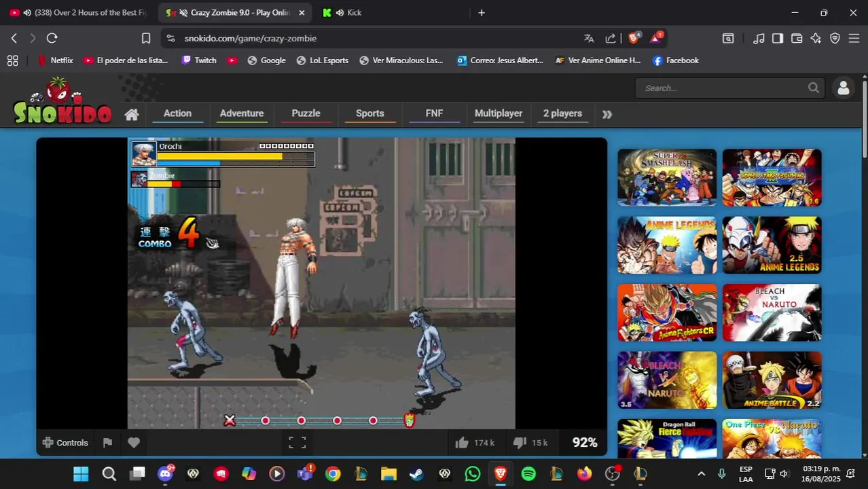The image size is (868, 489).
Task: Open the Multiplayer category
Action: [x=499, y=113]
